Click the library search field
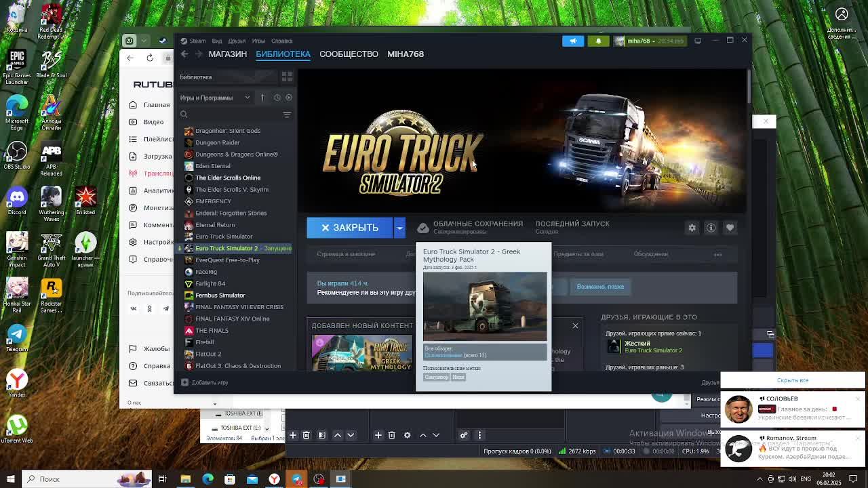Screen dimensions: 868x488 (x=231, y=115)
